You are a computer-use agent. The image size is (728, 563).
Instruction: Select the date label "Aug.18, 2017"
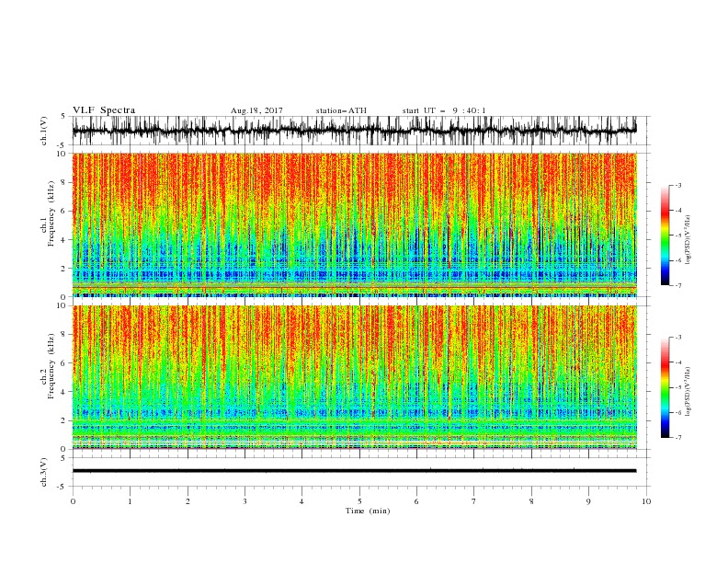pyautogui.click(x=256, y=110)
